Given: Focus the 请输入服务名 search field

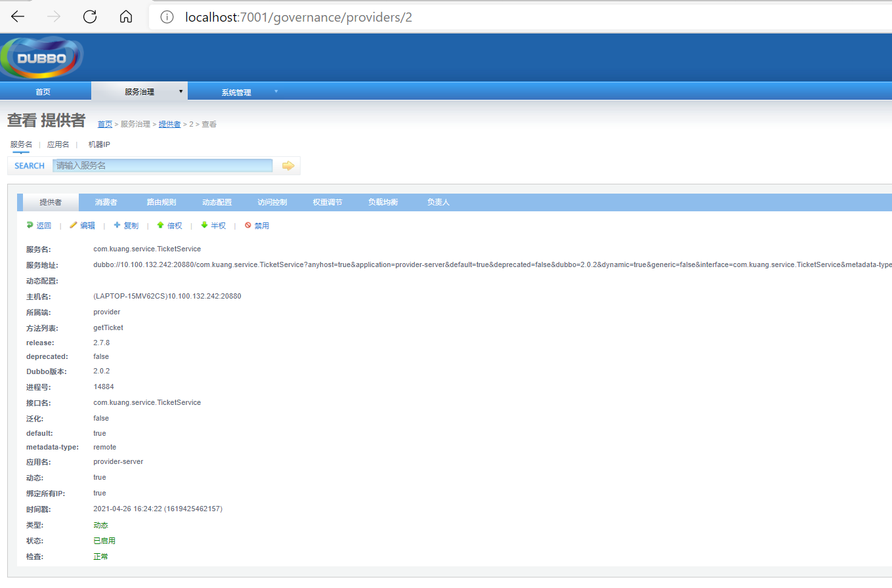Looking at the screenshot, I should [x=163, y=165].
